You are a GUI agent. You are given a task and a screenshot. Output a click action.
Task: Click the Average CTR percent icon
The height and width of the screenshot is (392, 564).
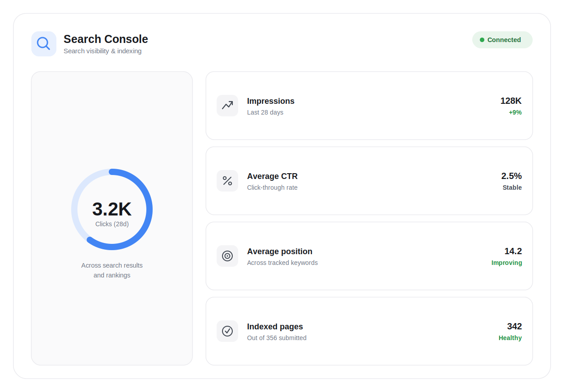227,181
